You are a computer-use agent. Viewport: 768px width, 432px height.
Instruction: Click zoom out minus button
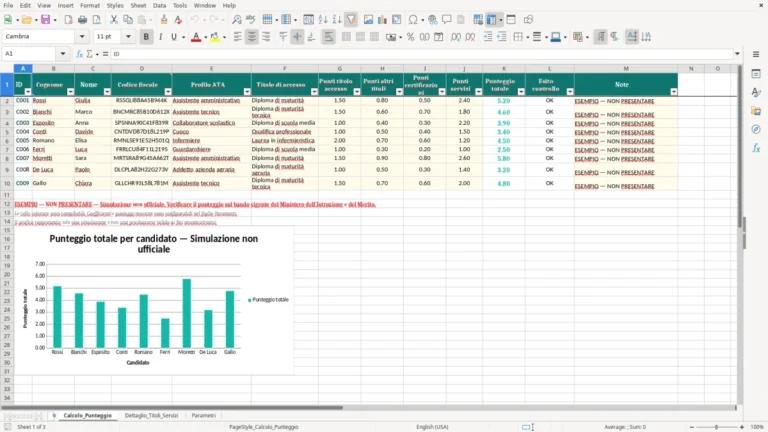pos(692,427)
